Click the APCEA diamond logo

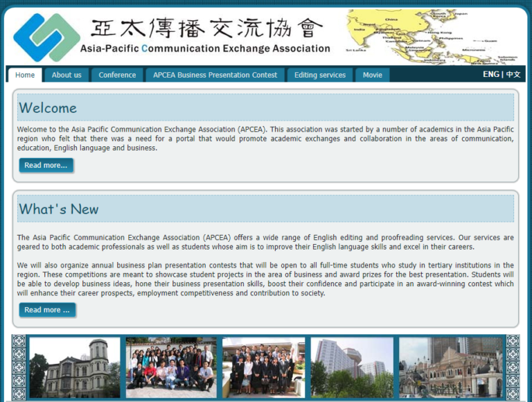pyautogui.click(x=46, y=37)
